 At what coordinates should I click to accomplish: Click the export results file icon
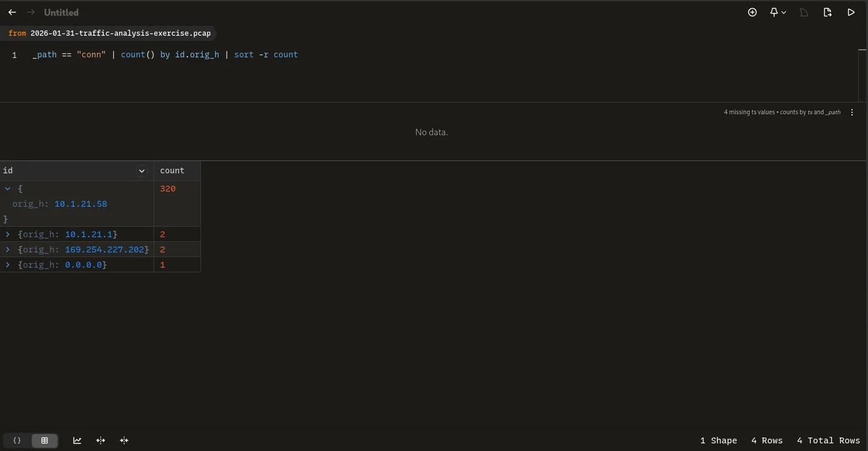tap(827, 12)
